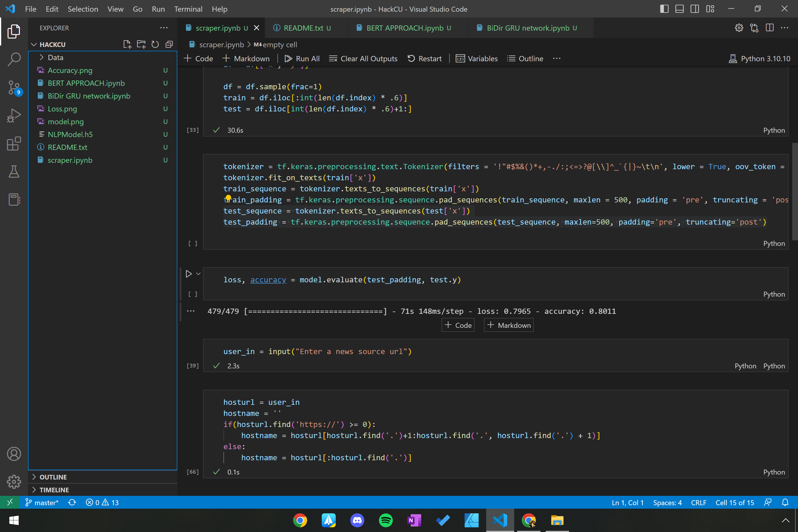The width and height of the screenshot is (798, 532).
Task: Open the Search view in activity bar
Action: click(14, 60)
